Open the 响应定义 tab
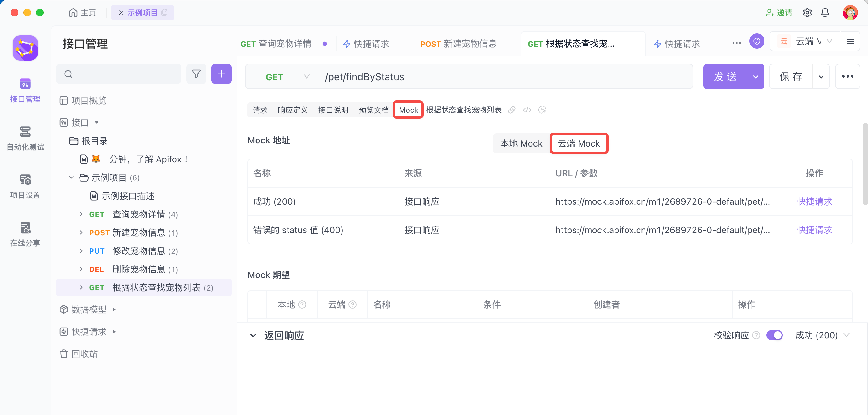 click(x=293, y=110)
